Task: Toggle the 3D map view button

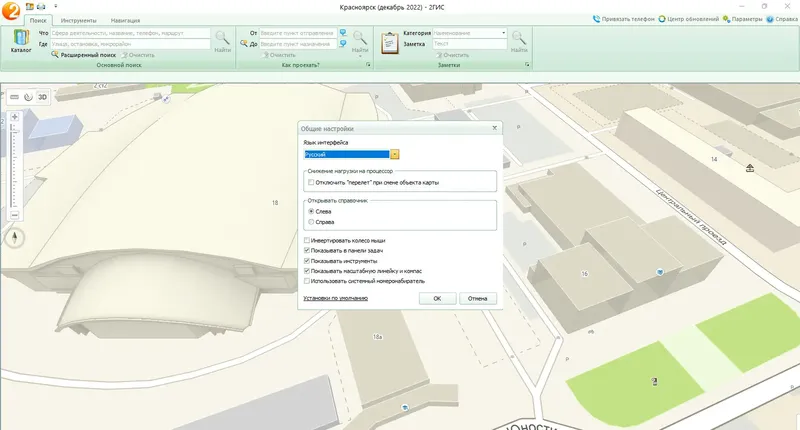Action: [x=42, y=97]
